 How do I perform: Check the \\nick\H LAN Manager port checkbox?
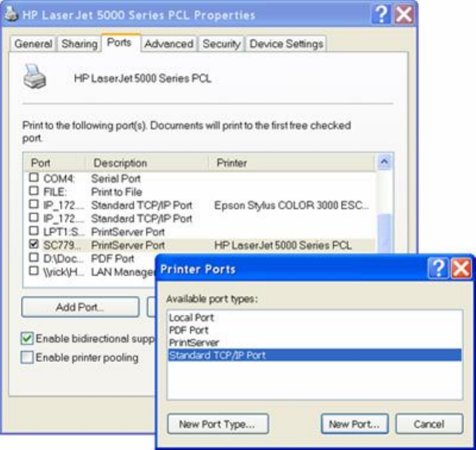coord(34,271)
